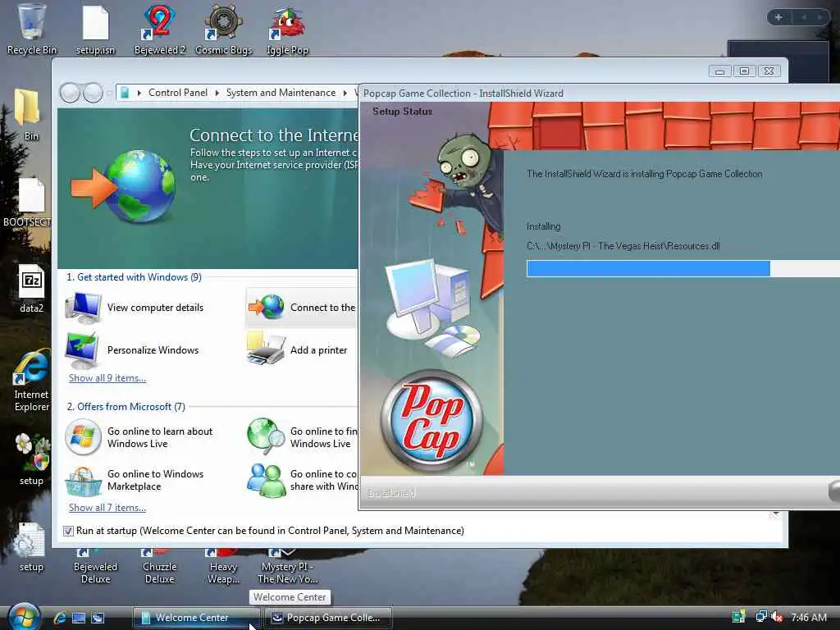
Task: Expand the System and Maintenance breadcrumb arrow
Action: click(x=345, y=93)
